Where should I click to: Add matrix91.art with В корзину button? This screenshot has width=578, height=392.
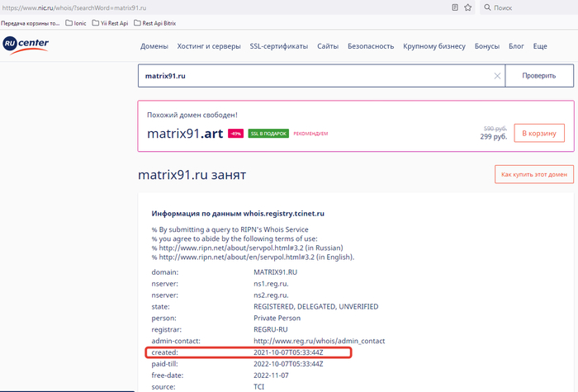[539, 133]
